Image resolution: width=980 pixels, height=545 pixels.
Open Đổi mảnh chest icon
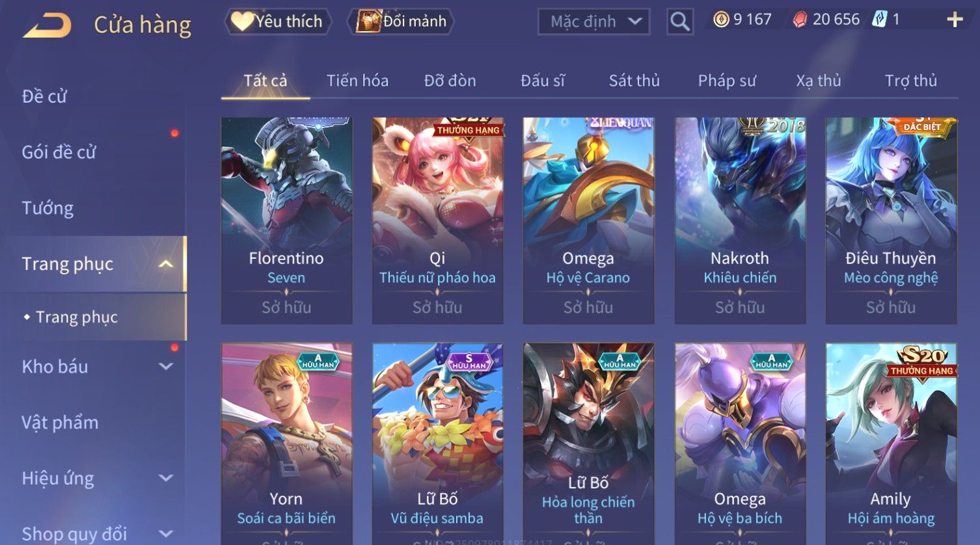point(402,21)
